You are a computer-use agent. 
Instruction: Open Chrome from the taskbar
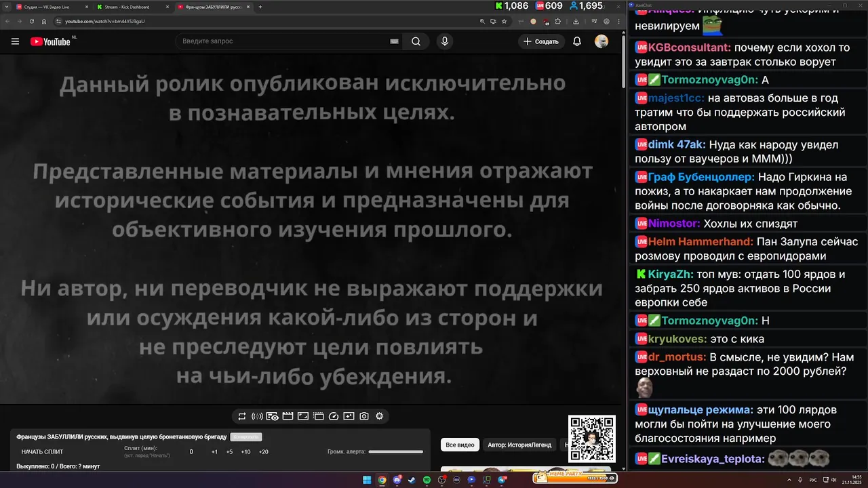coord(382,480)
